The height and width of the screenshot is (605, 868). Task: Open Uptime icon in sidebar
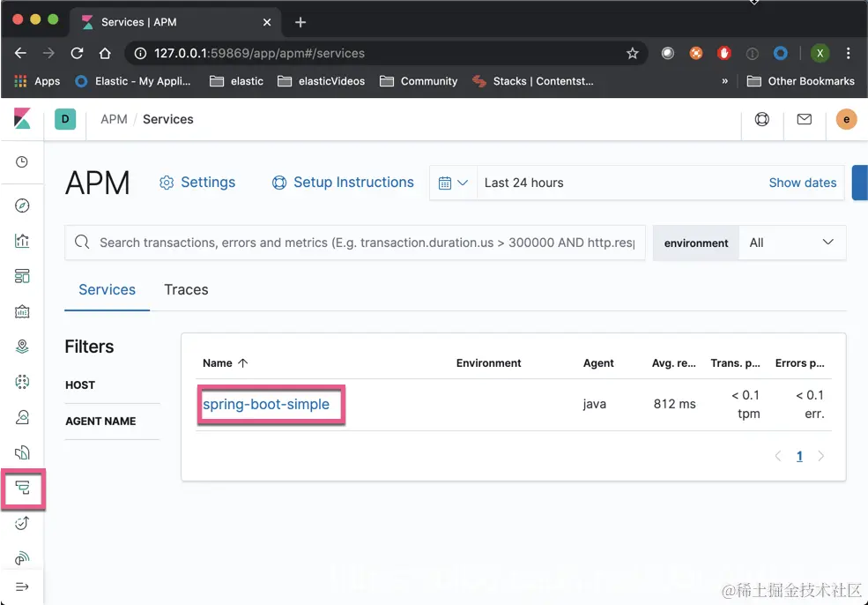point(21,523)
